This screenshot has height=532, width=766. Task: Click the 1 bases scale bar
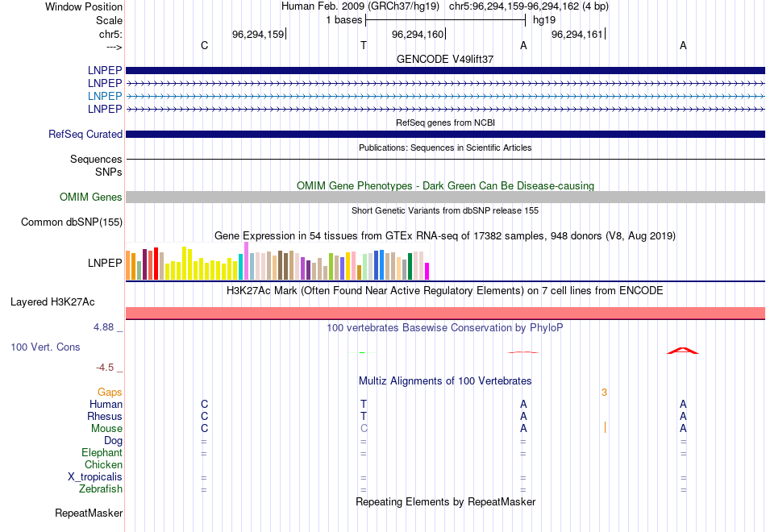pos(445,20)
